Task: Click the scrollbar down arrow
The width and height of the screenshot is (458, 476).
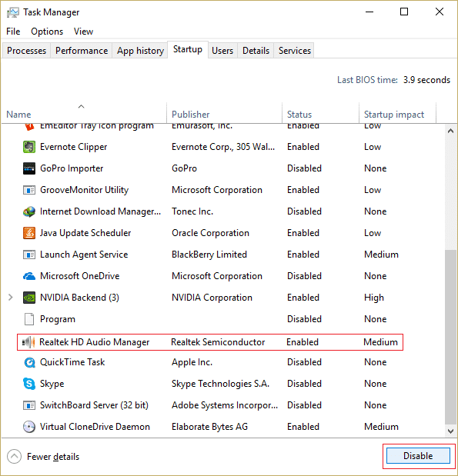Action: pos(450,431)
